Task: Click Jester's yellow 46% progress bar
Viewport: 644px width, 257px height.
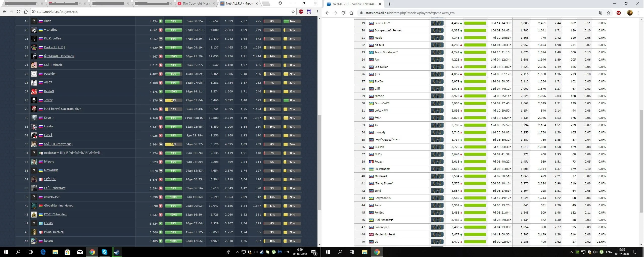Action: pyautogui.click(x=173, y=100)
